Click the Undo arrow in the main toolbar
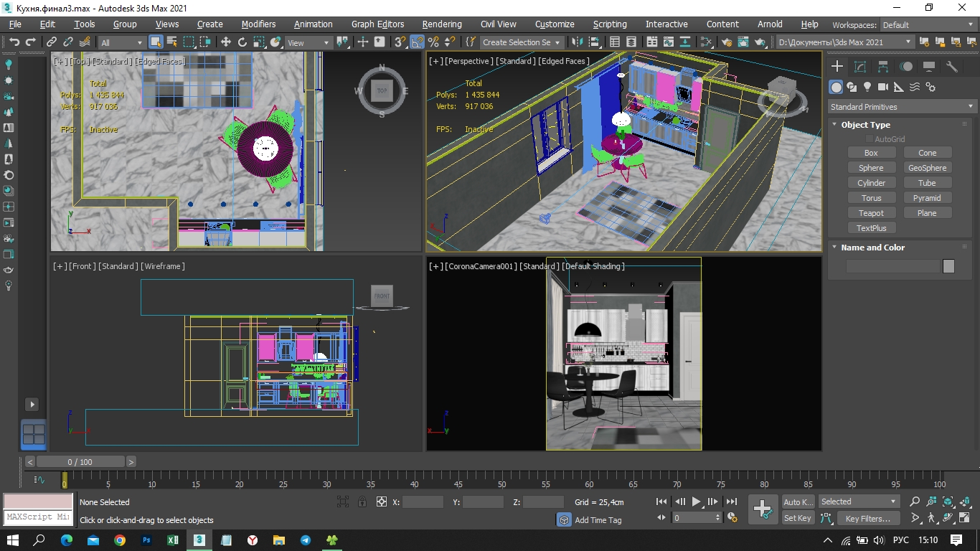Screen dimensions: 980x551 (x=14, y=42)
